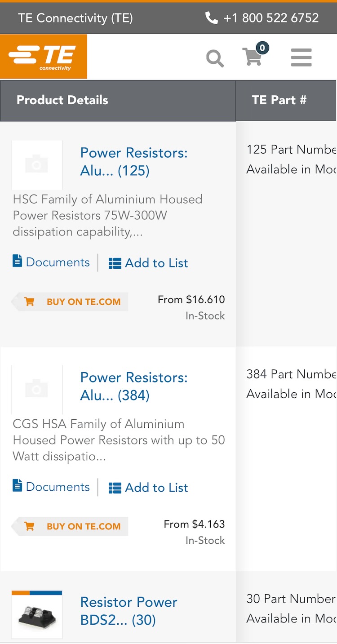Open the hamburger menu
The width and height of the screenshot is (337, 644).
click(x=301, y=58)
